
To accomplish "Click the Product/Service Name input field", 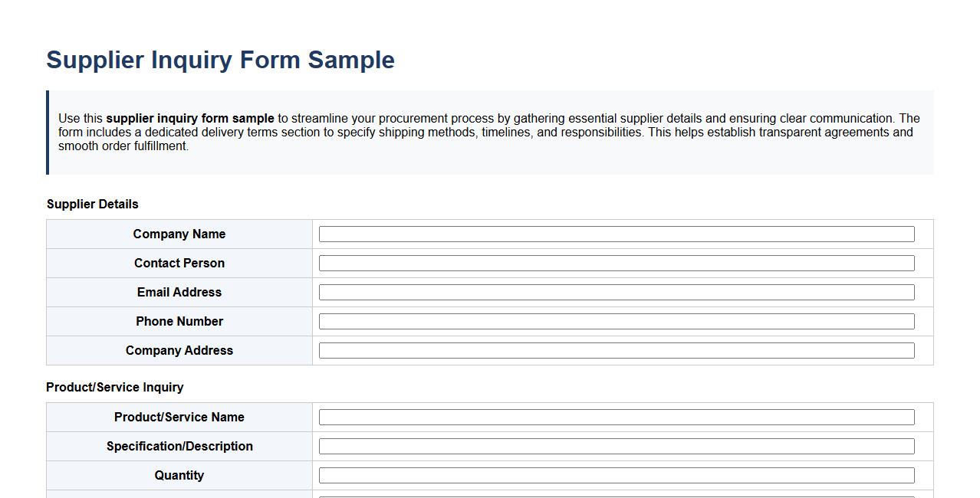I will click(x=616, y=417).
